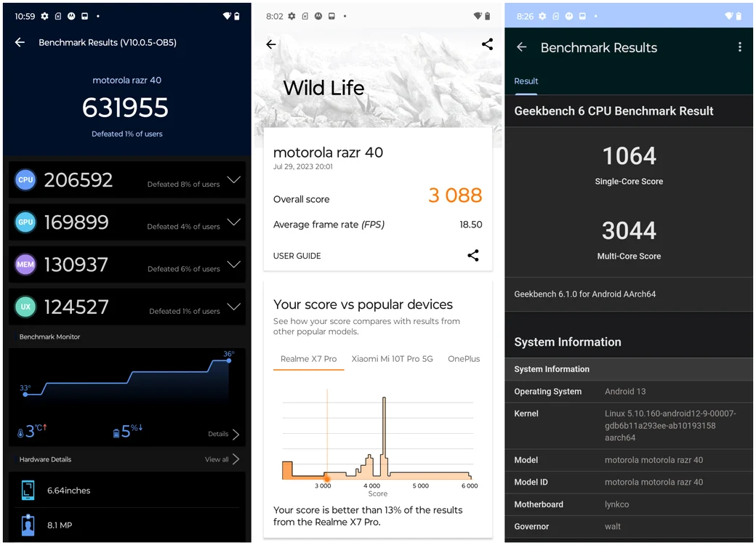756x545 pixels.
Task: Open the three-dot overflow menu in Geekbench
Action: (x=739, y=47)
